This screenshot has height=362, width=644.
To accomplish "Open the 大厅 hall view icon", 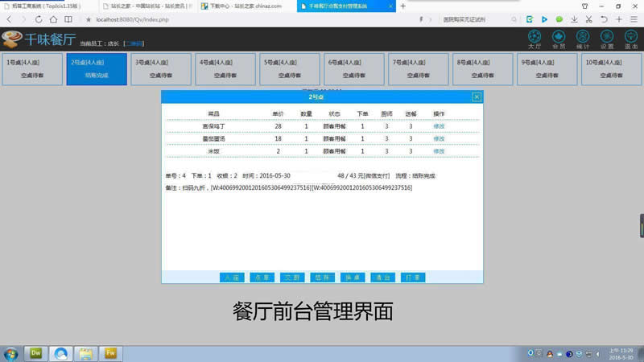I will (x=534, y=38).
